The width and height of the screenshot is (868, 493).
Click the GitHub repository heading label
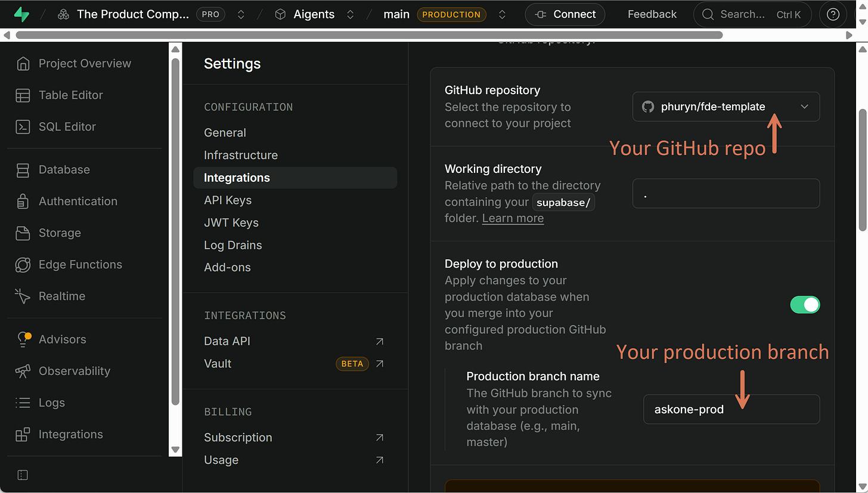(492, 90)
